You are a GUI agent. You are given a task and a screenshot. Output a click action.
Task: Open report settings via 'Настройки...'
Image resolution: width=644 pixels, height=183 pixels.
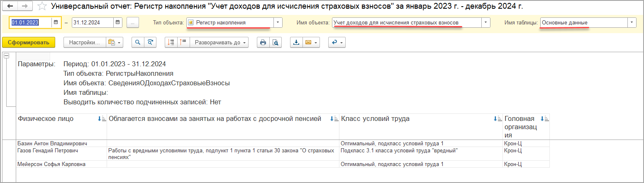coord(85,42)
